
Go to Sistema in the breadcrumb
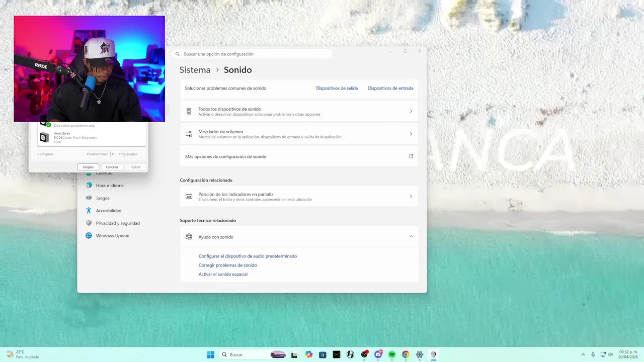(195, 70)
